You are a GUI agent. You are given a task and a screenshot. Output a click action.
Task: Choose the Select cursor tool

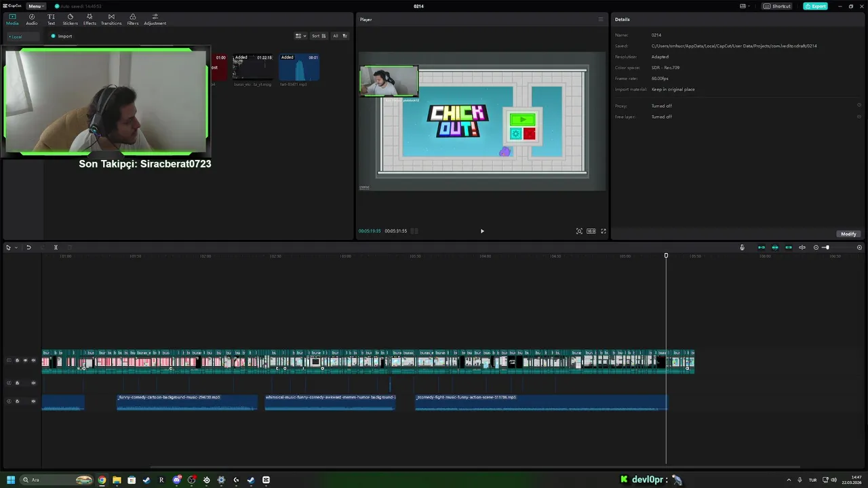[x=8, y=247]
